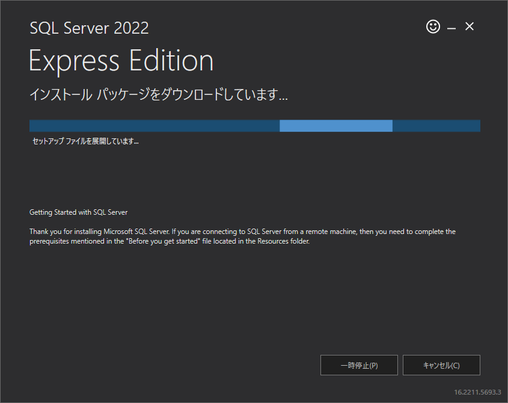Minimize the SQL Server installer window
The image size is (508, 403).
[x=451, y=29]
